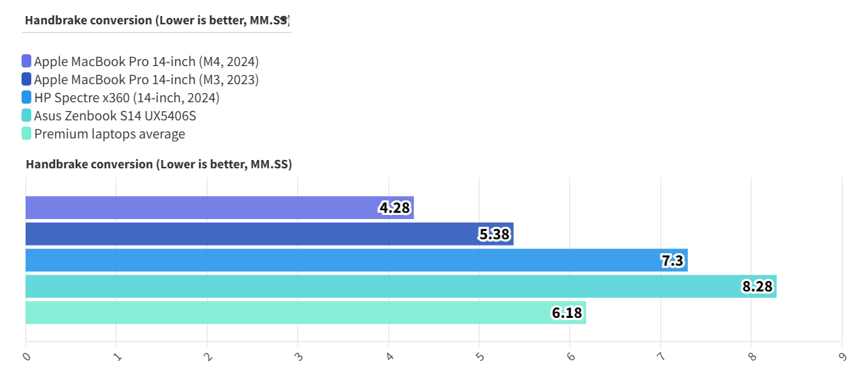868x377 pixels.
Task: Click the 9 tick label on the x-axis
Action: point(842,357)
